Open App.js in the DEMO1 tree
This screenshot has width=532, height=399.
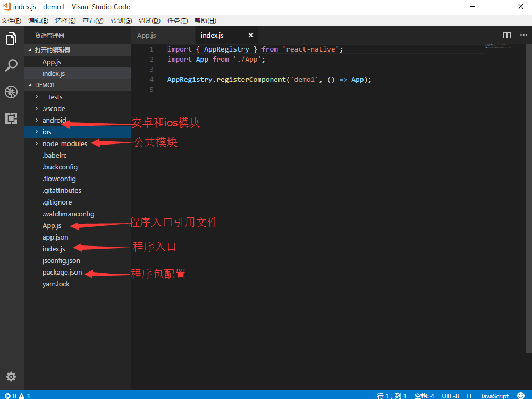coord(78,226)
